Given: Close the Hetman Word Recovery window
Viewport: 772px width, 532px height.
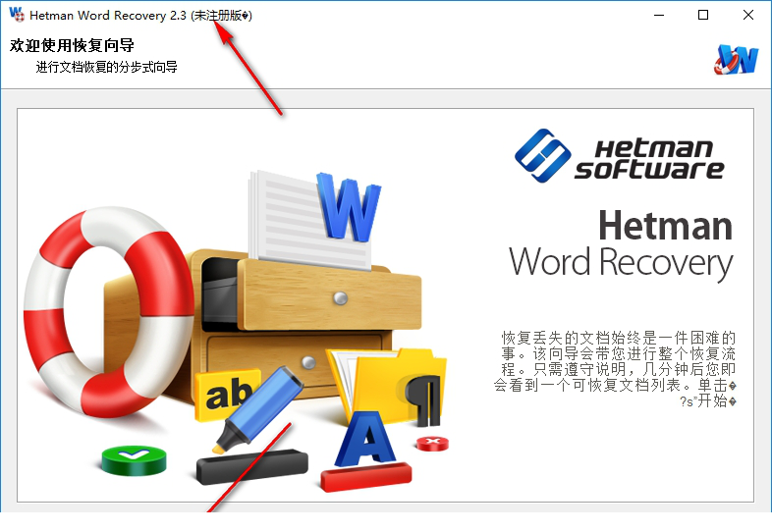Looking at the screenshot, I should [x=747, y=15].
